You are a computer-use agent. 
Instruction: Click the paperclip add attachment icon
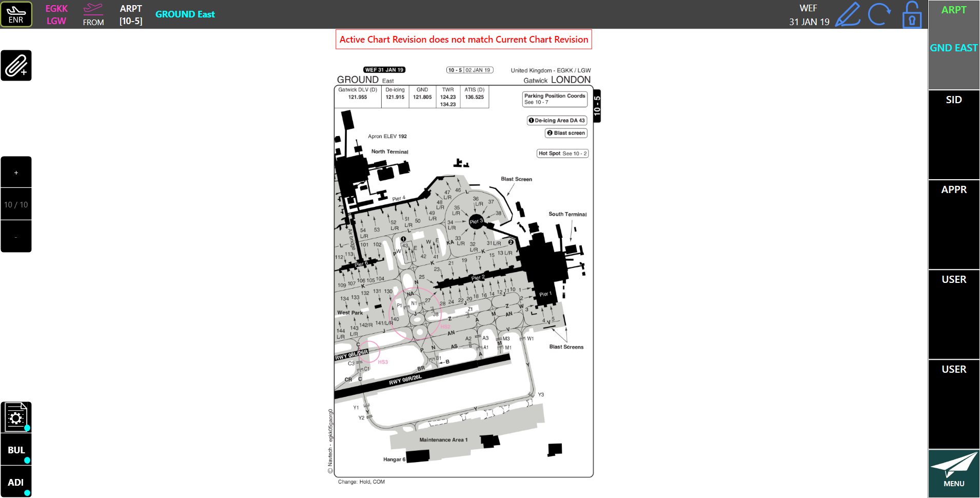click(x=16, y=66)
